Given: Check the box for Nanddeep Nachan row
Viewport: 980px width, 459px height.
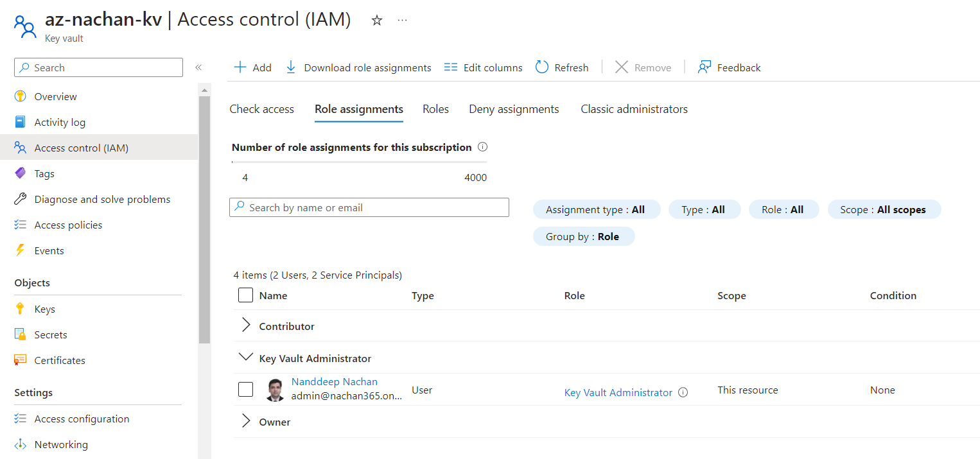Looking at the screenshot, I should (x=245, y=390).
